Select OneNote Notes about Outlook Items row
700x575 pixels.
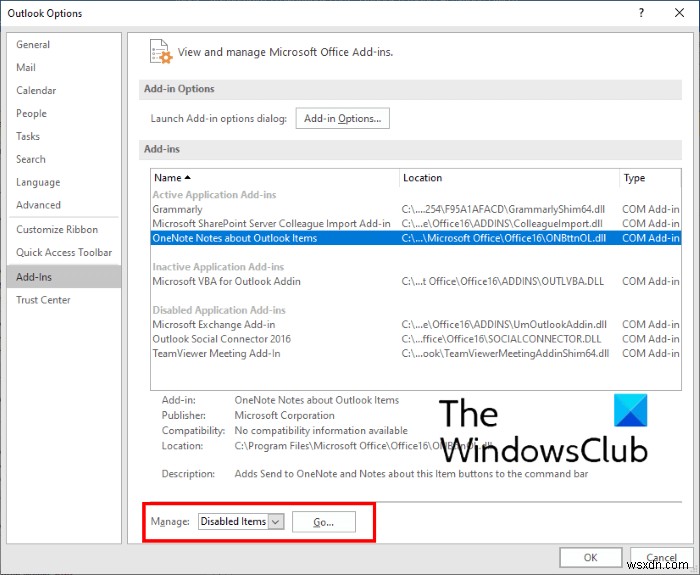416,238
